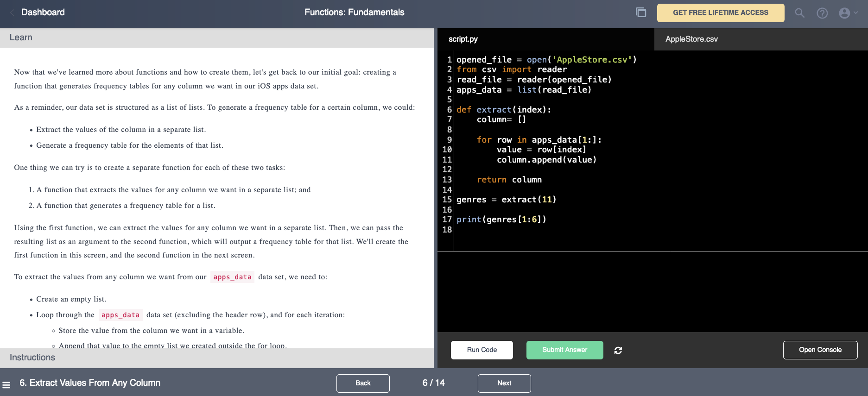Switch to the script.py tab
The image size is (868, 396).
(x=463, y=39)
